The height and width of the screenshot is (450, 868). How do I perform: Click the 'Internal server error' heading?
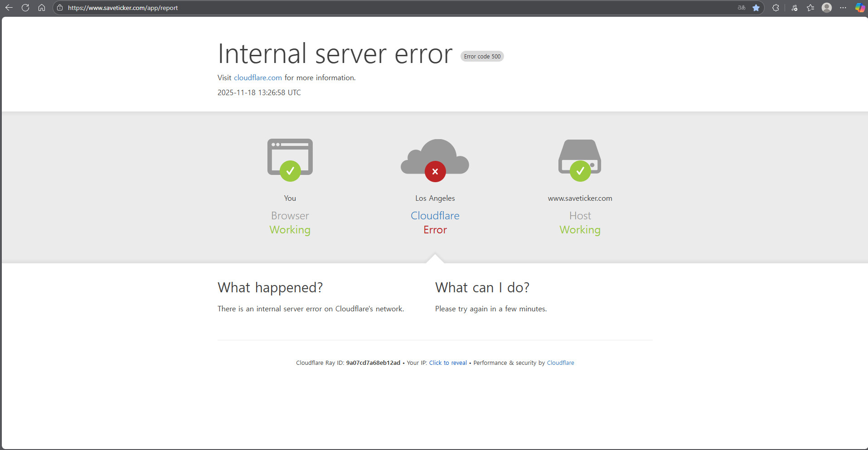[x=335, y=54]
